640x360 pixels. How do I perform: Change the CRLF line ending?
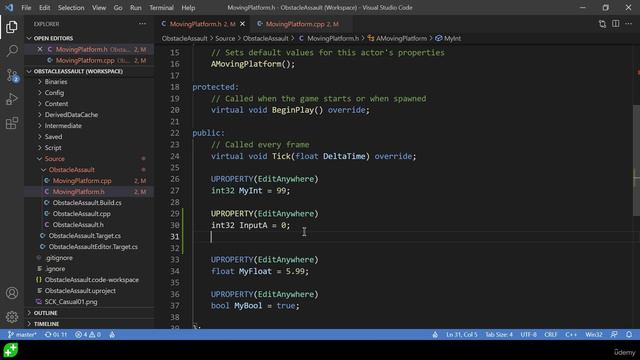coord(550,335)
